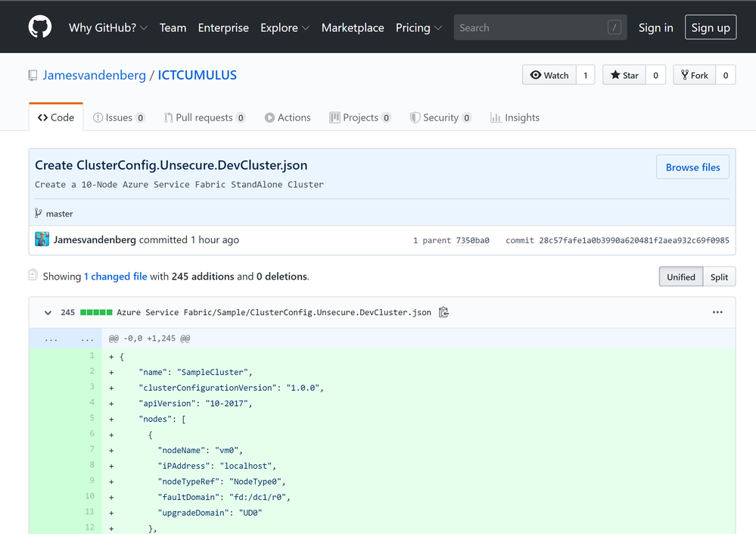
Task: Star the ICTCUMULUS repository
Action: (624, 75)
